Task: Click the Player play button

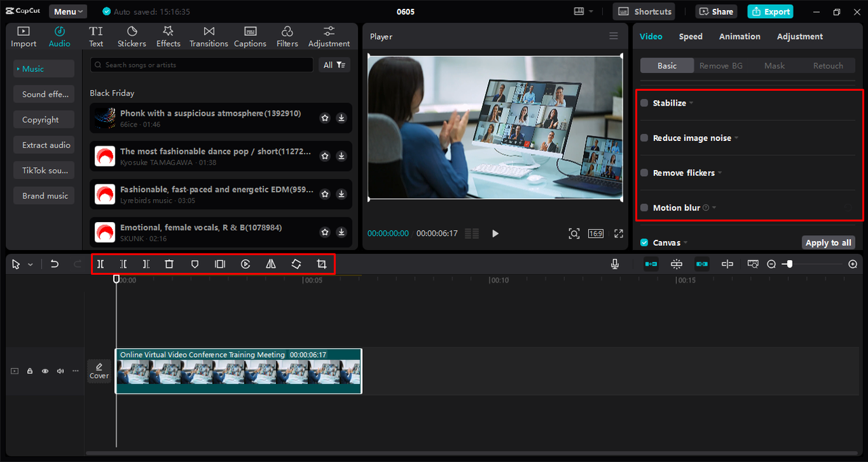Action: [x=495, y=234]
